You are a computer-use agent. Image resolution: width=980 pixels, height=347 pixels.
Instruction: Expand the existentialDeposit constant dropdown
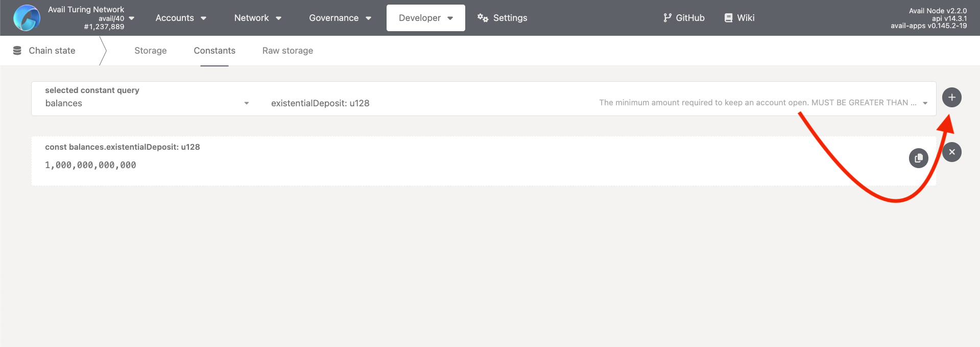[x=599, y=103]
